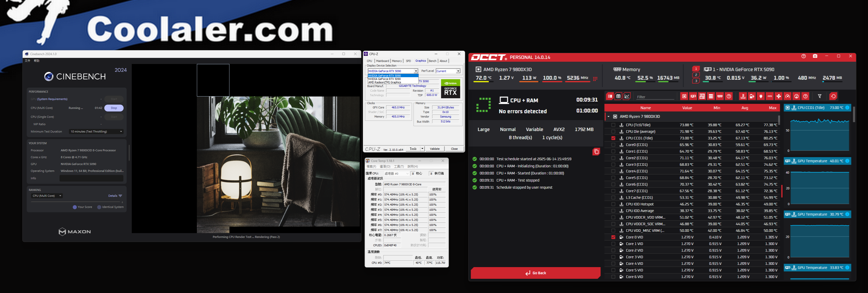Check the L3 Cache (CCD1) checkbox
This screenshot has width=868, height=293.
pyautogui.click(x=613, y=198)
